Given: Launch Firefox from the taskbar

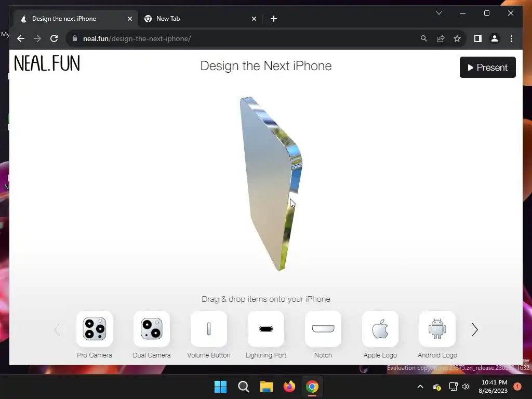Looking at the screenshot, I should coord(289,387).
